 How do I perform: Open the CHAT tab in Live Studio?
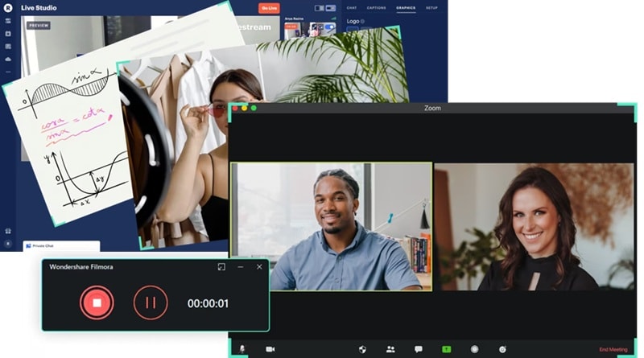tap(352, 8)
